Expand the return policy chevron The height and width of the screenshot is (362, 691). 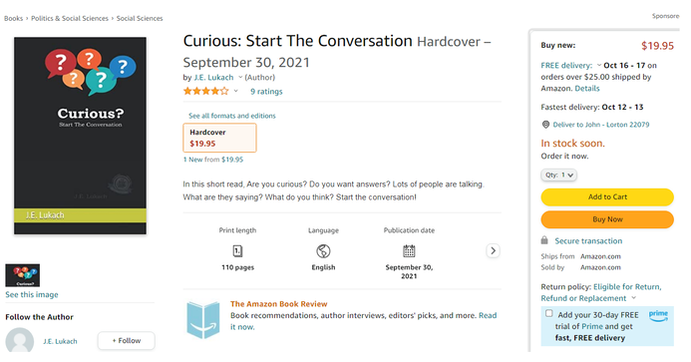tap(634, 298)
